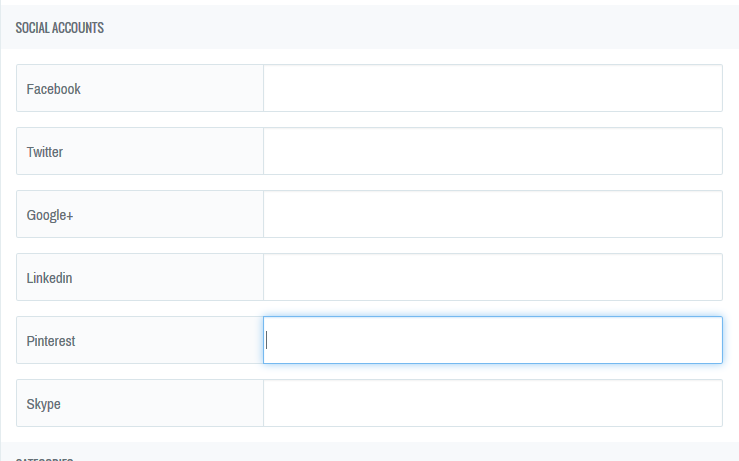Select the Google+ label
The width and height of the screenshot is (739, 461).
click(x=50, y=215)
